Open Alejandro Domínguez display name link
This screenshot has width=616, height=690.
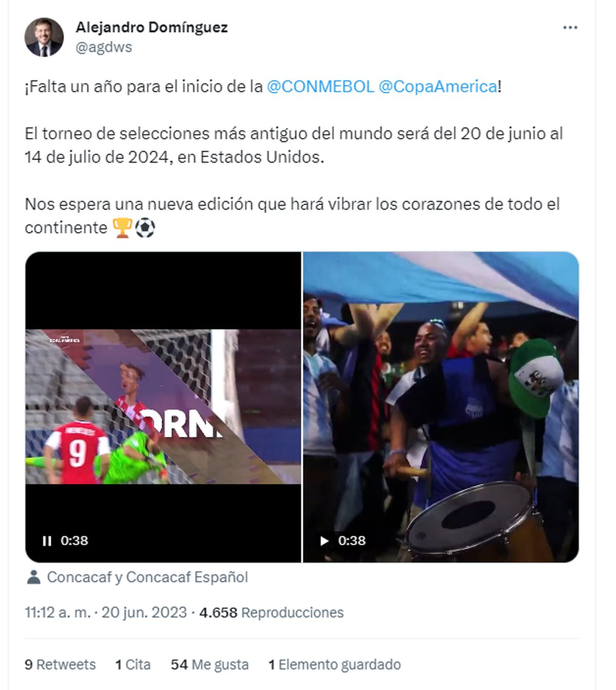click(152, 27)
